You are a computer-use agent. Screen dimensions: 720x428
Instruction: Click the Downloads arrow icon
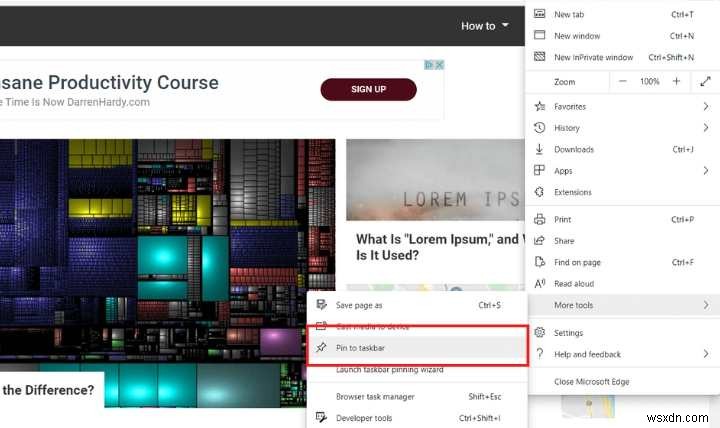[x=540, y=149]
